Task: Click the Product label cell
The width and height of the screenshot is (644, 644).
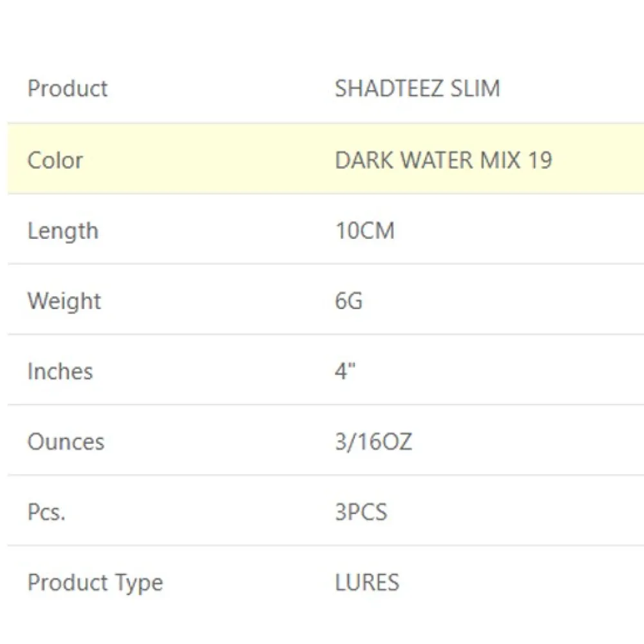Action: [x=68, y=88]
